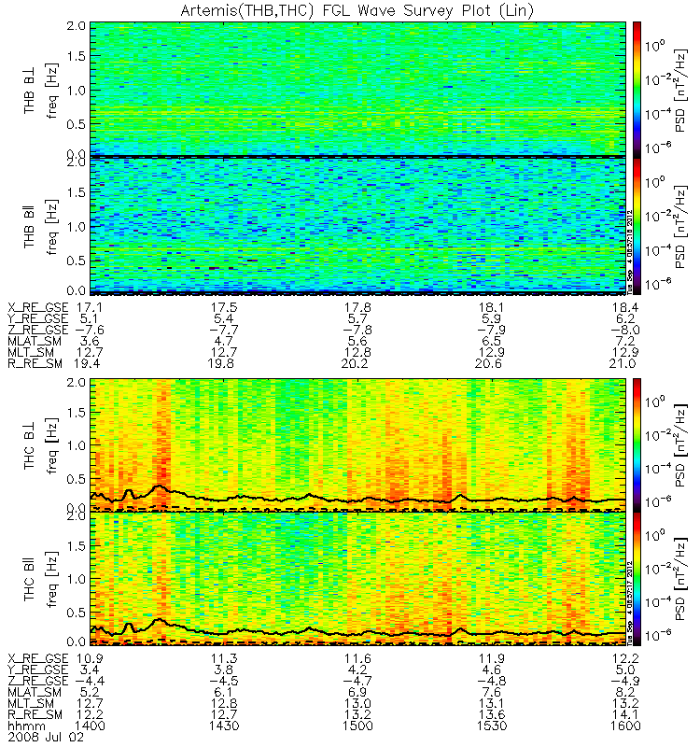
Task: Select the 'THC B‖' vertical axis label
Action: pos(30,581)
